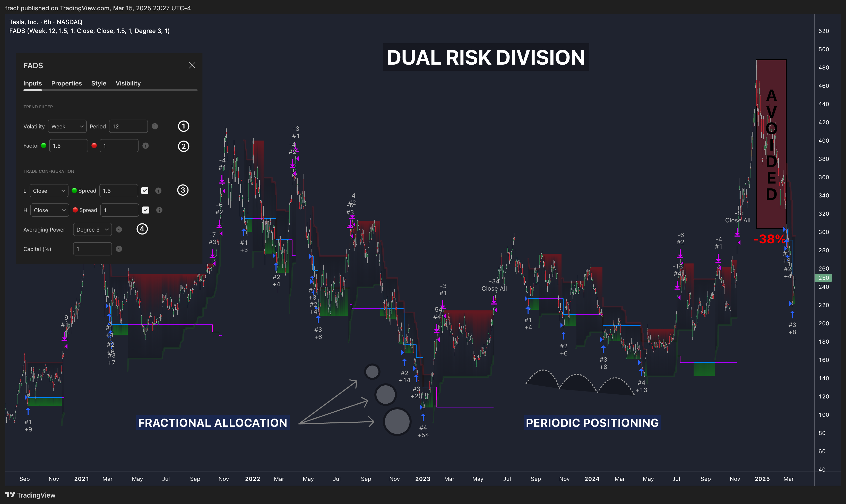This screenshot has height=504, width=846.
Task: Click the 2024 label on time axis
Action: coord(592,479)
